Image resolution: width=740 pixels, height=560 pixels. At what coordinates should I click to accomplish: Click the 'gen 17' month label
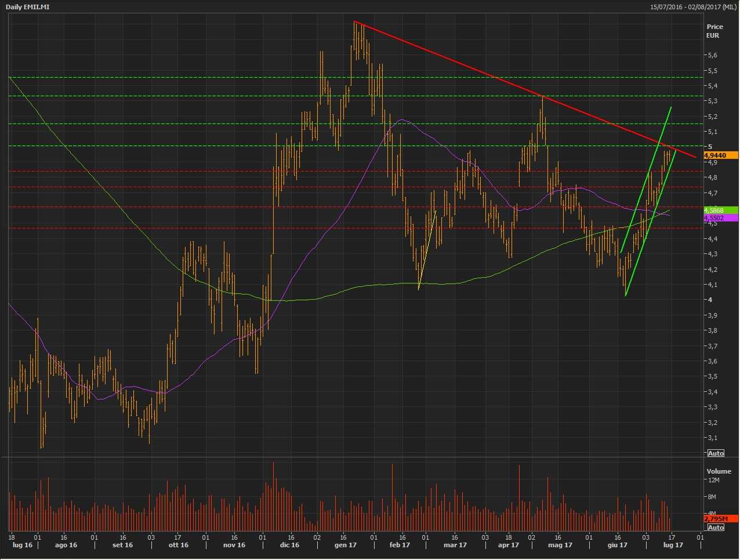click(x=345, y=545)
